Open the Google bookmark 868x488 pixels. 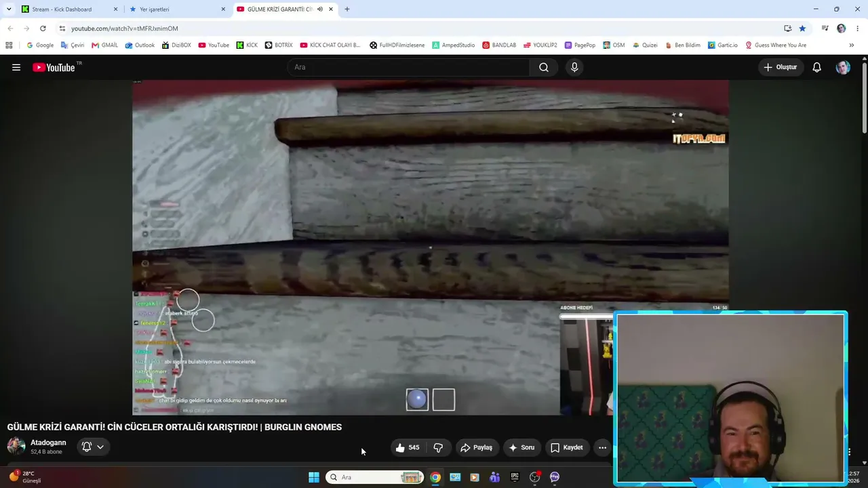pos(40,45)
